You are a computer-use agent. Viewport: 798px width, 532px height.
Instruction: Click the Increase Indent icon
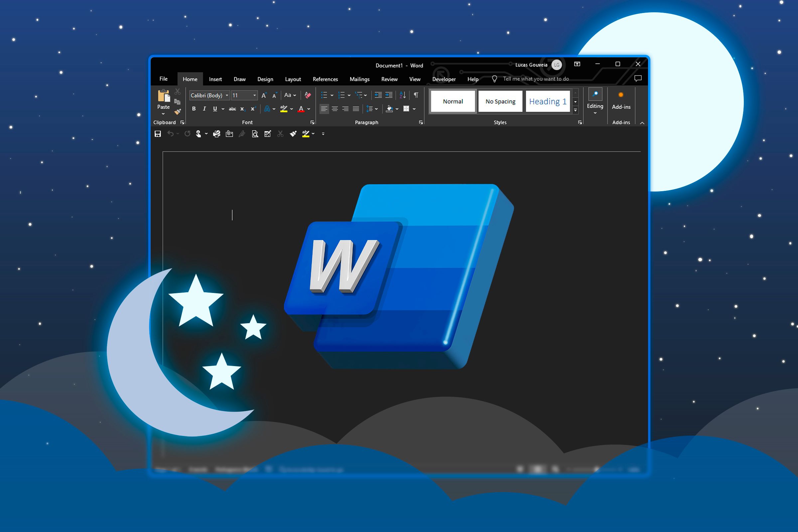[389, 95]
